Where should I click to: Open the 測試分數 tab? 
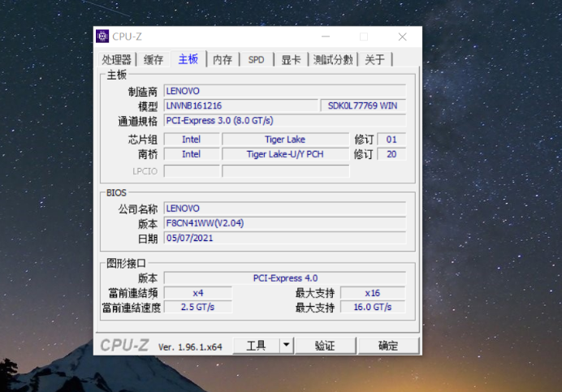pyautogui.click(x=333, y=59)
